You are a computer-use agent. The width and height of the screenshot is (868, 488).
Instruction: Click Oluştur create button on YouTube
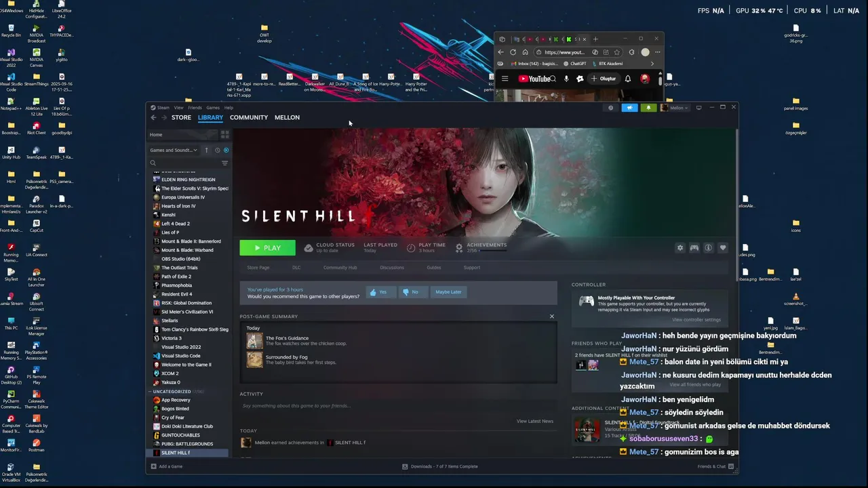pyautogui.click(x=604, y=79)
